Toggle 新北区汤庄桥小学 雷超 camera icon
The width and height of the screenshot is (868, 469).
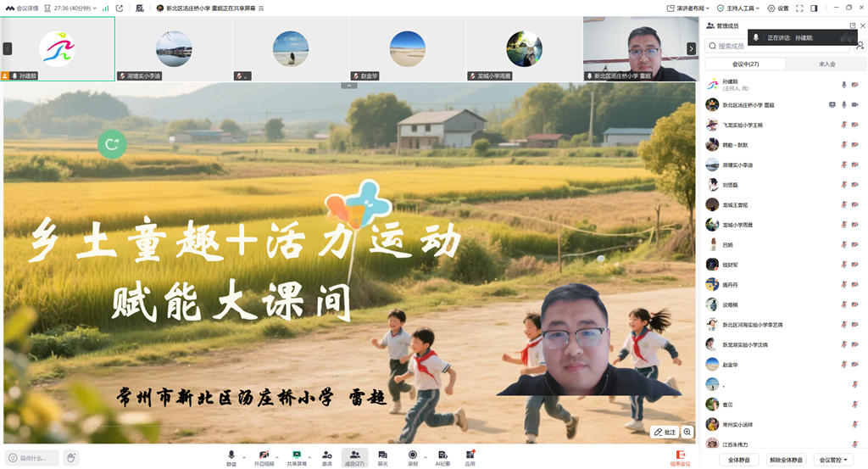[854, 104]
